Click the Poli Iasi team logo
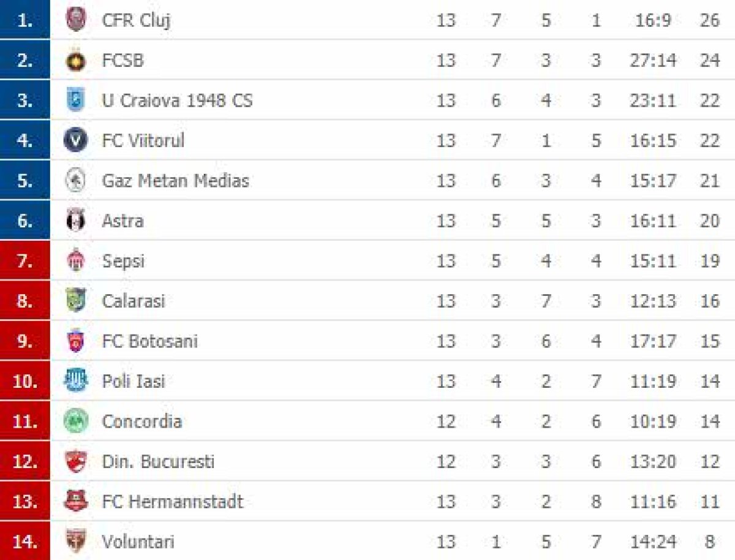 tap(75, 381)
